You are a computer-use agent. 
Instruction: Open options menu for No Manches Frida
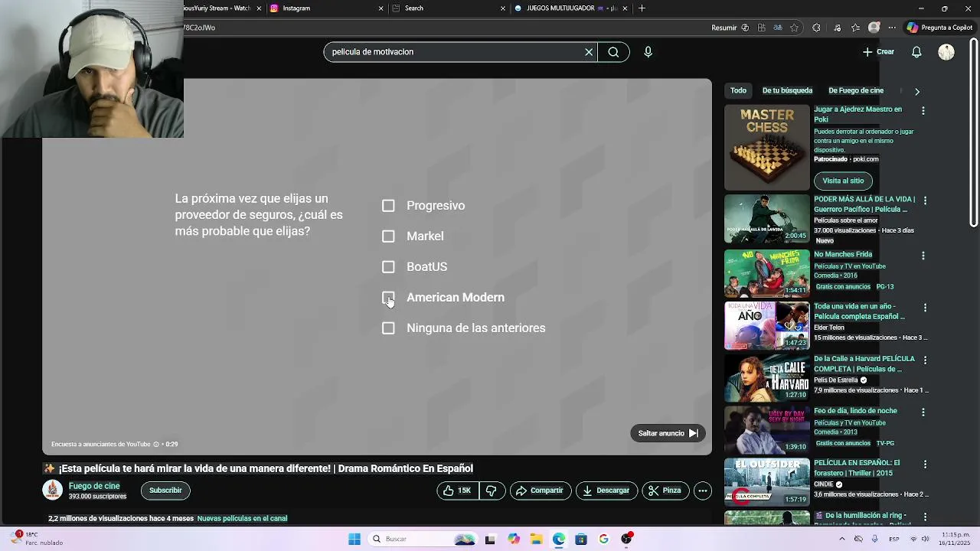click(923, 256)
